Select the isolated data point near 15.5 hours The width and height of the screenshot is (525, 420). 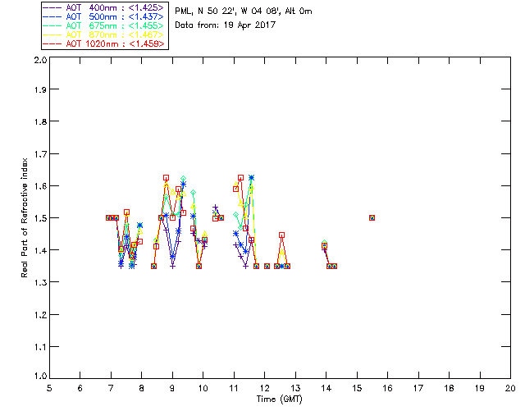(x=372, y=218)
